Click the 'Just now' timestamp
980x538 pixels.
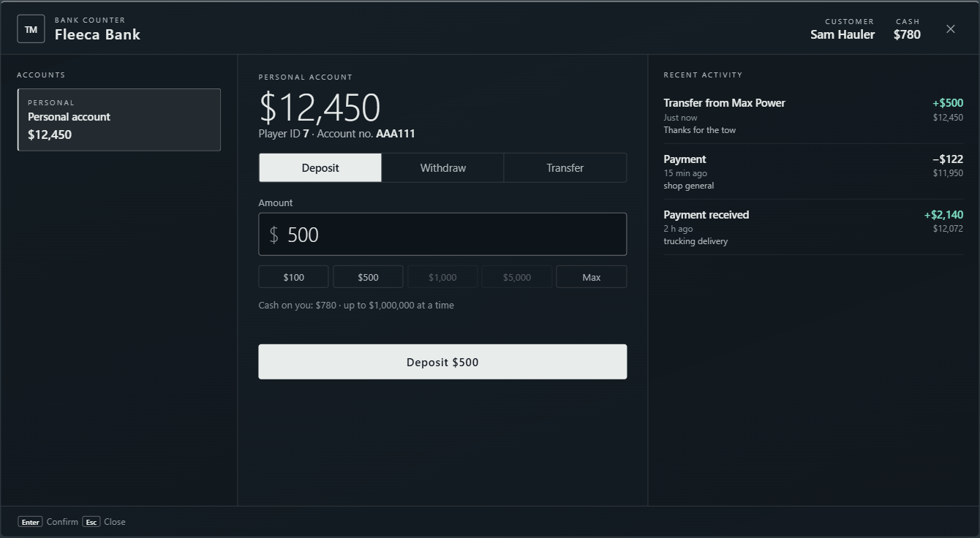point(680,118)
